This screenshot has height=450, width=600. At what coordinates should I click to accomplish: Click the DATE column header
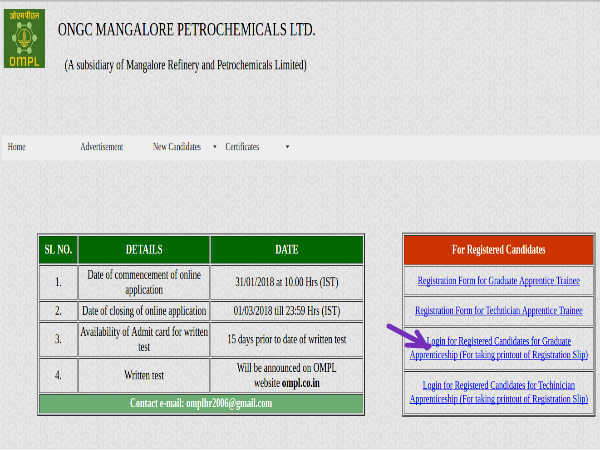coord(287,250)
